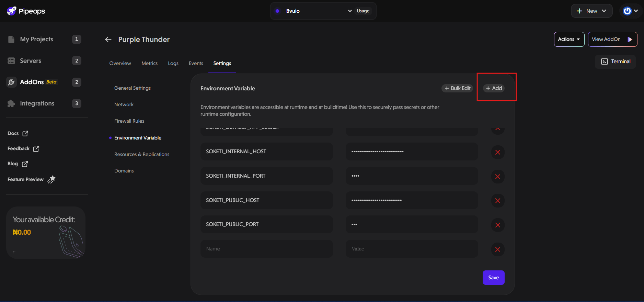Click the SOKETI_INTERNAL_PORT value field
Screen dimensions: 644x302
point(412,176)
